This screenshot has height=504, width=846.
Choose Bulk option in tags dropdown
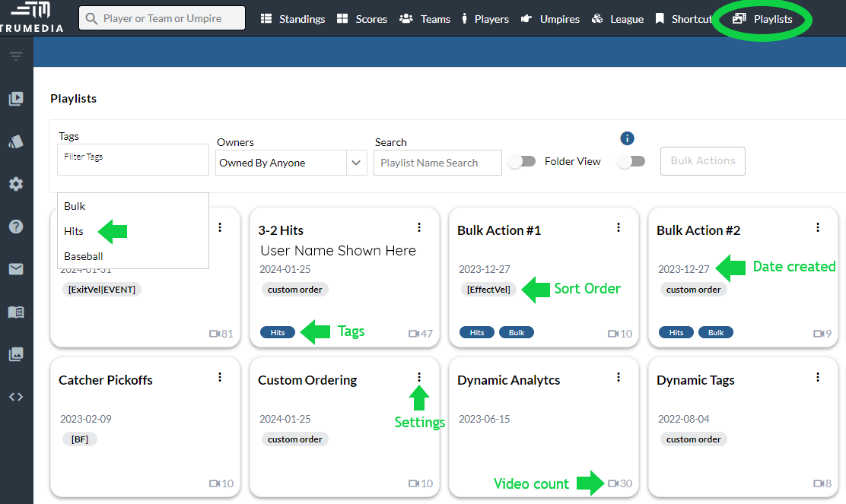click(75, 206)
